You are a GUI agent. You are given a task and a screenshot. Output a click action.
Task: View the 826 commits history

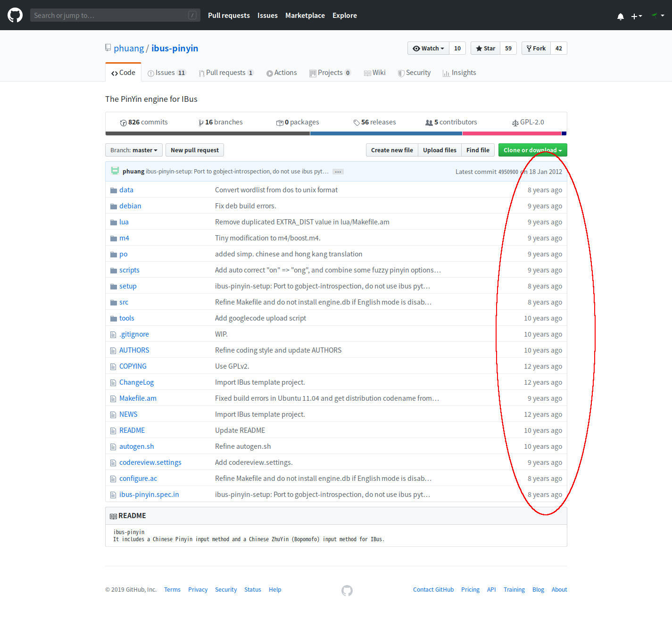[144, 122]
